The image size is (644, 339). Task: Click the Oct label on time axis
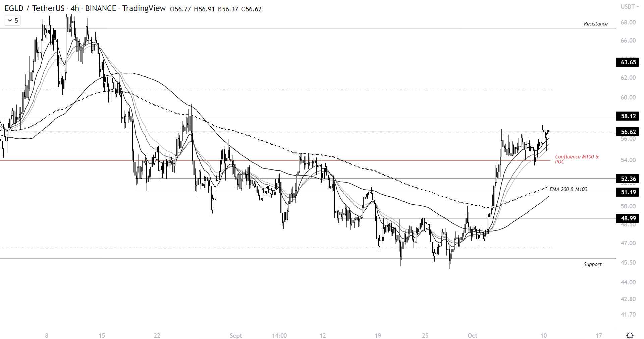[472, 336]
